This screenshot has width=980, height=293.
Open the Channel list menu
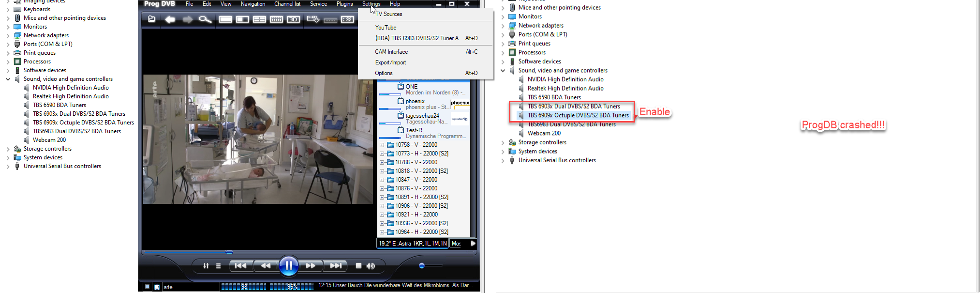[287, 4]
